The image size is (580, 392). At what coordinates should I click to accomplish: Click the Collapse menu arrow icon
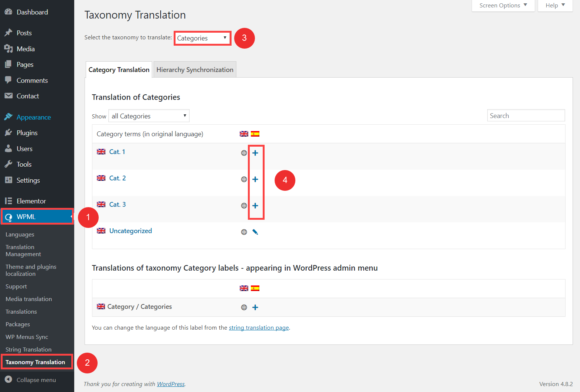pos(9,379)
